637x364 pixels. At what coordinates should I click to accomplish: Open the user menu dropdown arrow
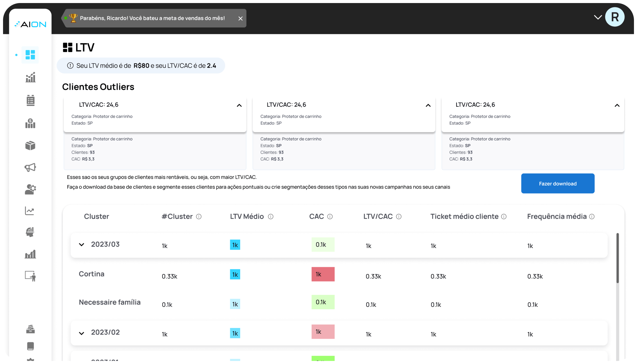[598, 17]
